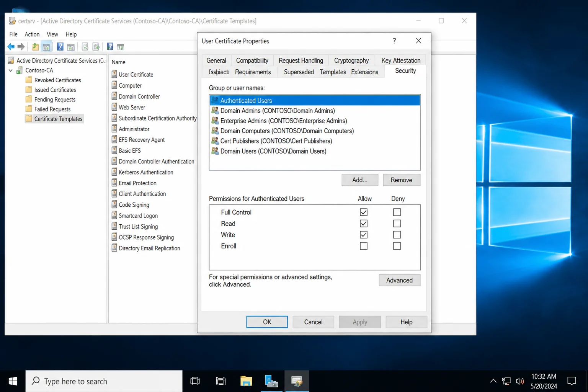Open the Windows Start menu
This screenshot has width=588, height=392.
13,381
